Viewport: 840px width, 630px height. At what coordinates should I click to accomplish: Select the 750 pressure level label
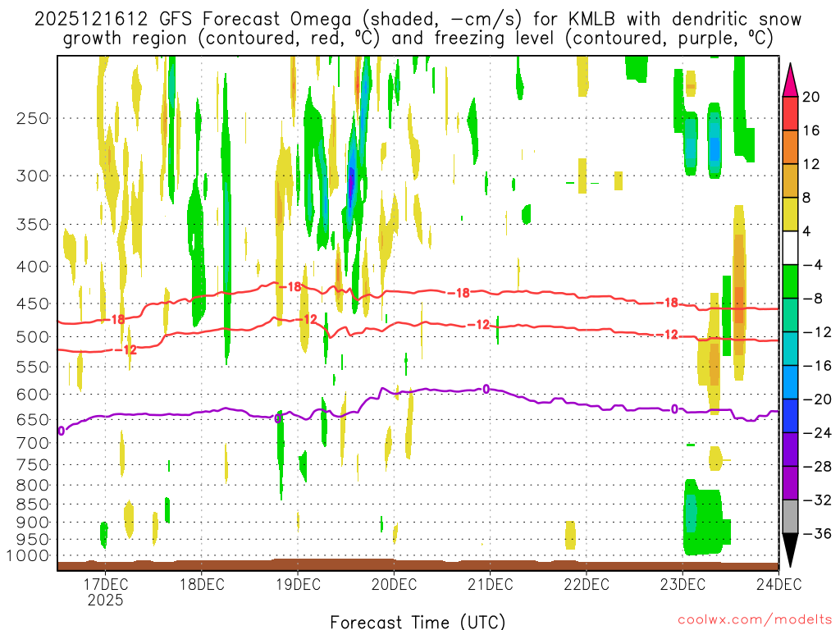point(32,465)
